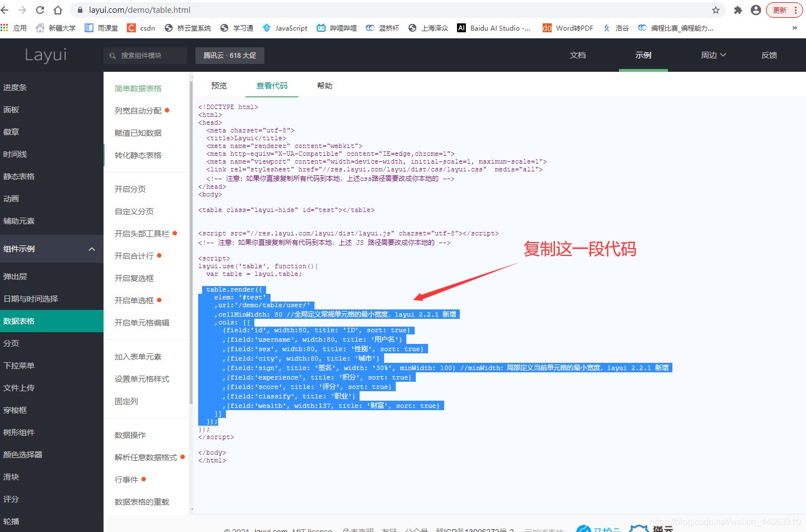806x532 pixels.
Task: Open the 洛谷 bookmark
Action: pyautogui.click(x=616, y=28)
